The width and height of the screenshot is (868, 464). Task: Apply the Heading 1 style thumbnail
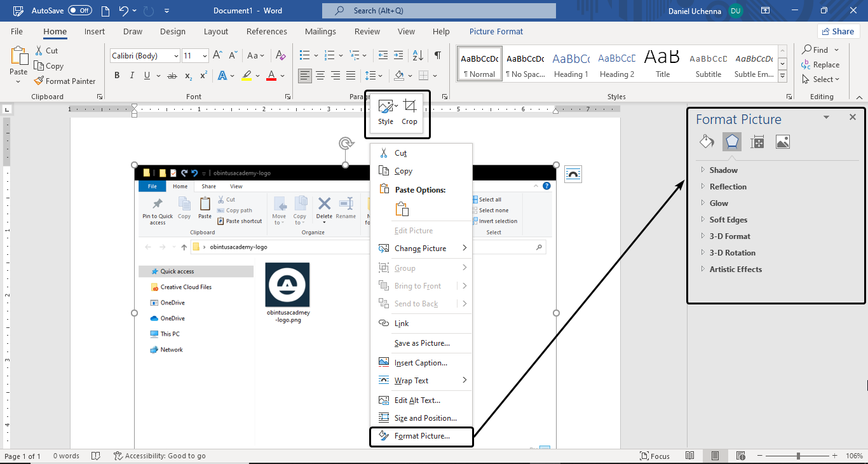[x=570, y=64]
